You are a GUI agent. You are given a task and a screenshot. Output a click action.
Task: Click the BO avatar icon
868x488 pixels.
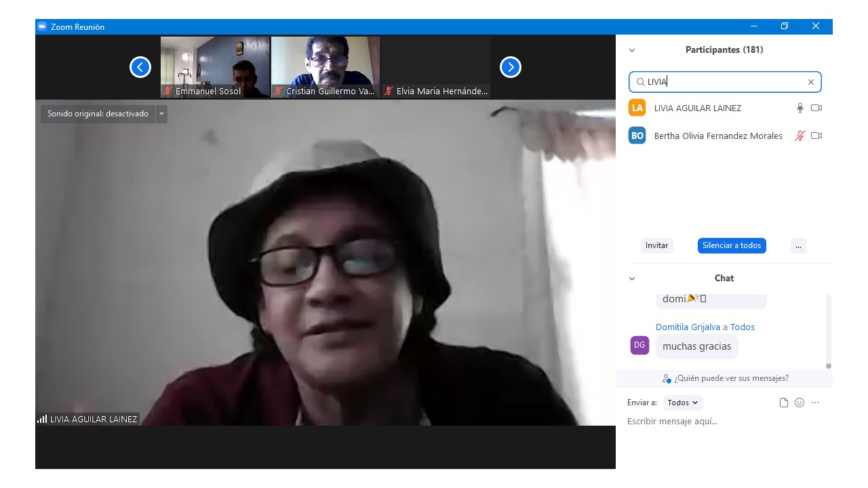[x=637, y=136]
